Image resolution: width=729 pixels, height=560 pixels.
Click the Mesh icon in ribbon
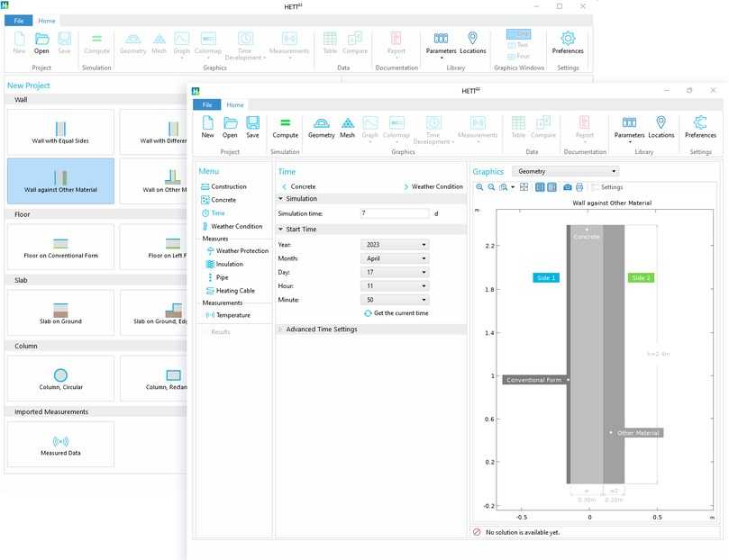coord(347,126)
